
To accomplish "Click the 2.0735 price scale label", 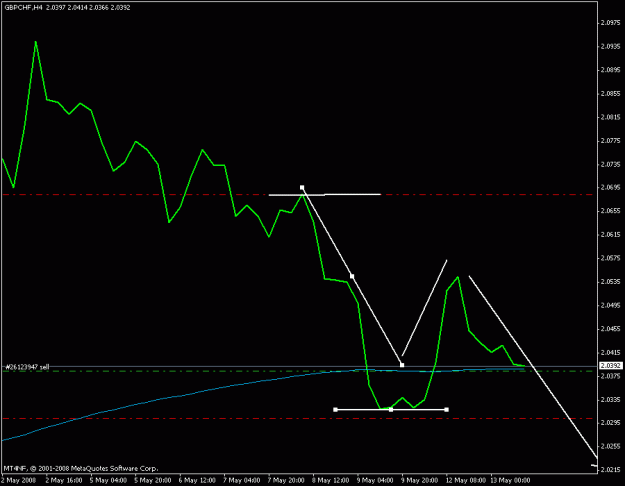I will point(611,164).
